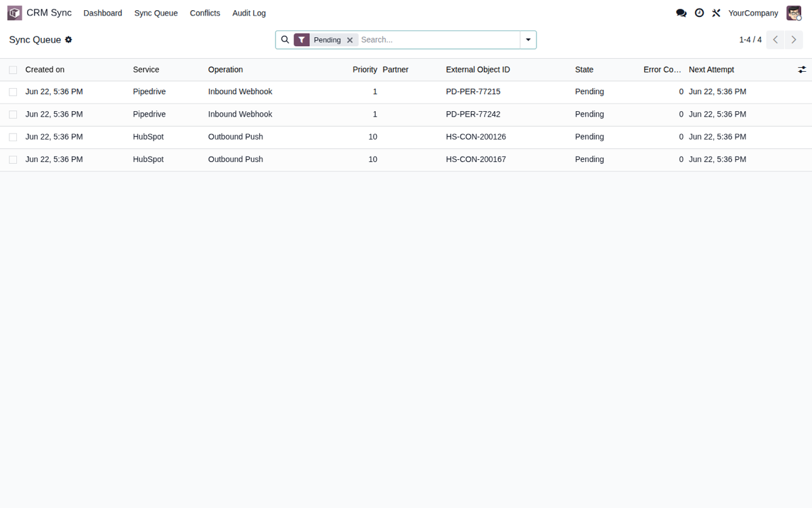Open the YourCompany company switcher
The width and height of the screenshot is (812, 508).
753,13
